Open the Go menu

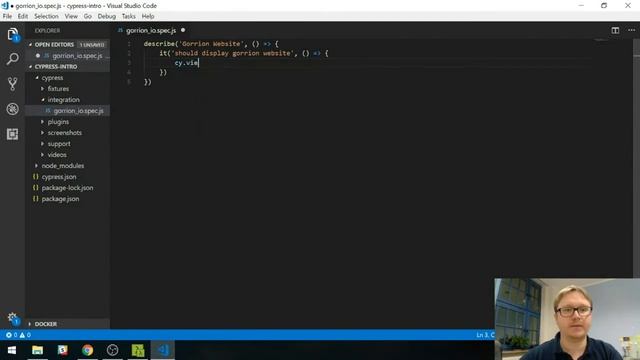click(x=88, y=16)
